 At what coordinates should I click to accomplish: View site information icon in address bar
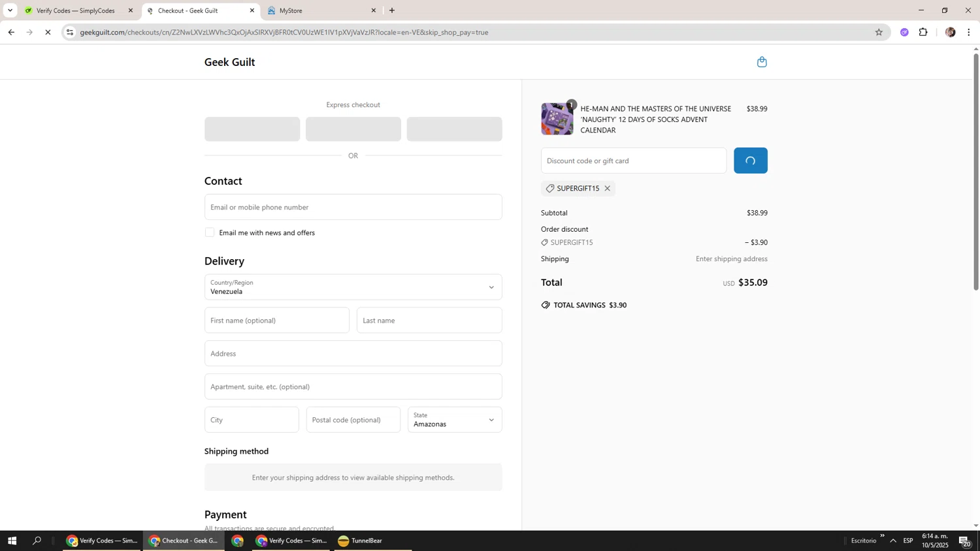tap(70, 32)
